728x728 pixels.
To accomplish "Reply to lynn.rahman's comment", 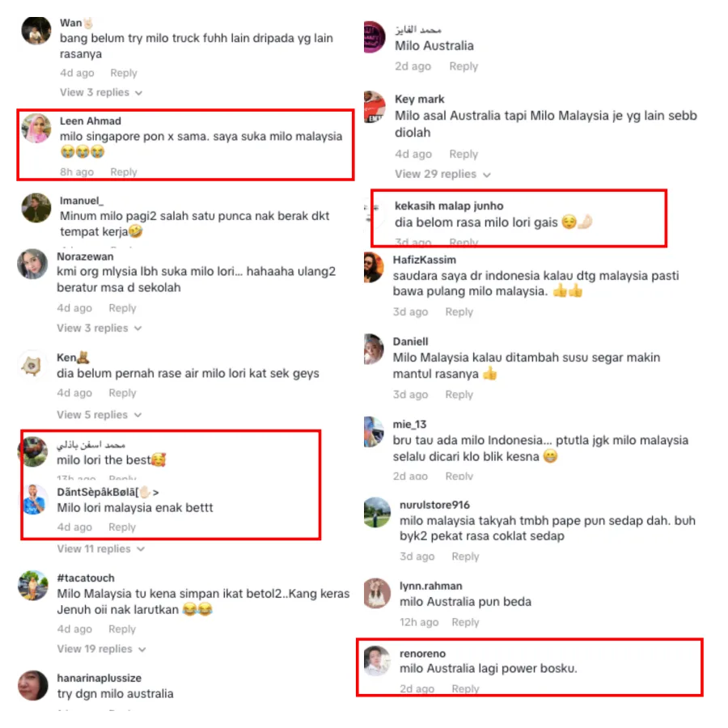I will point(465,622).
